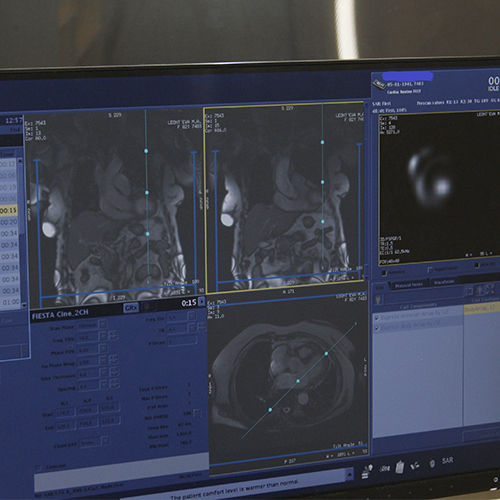Uncheck Express Body Array by GE

(377, 328)
